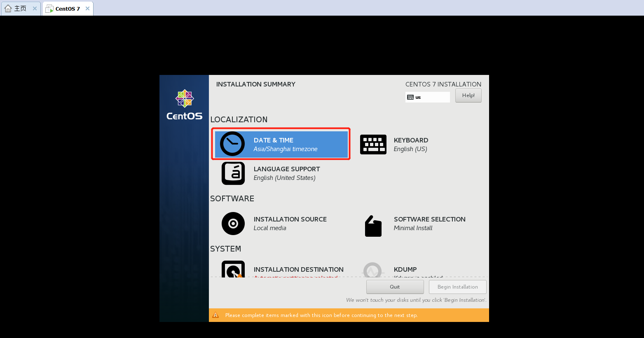The image size is (644, 338).
Task: Click the 'English (US)' keyboard text
Action: coord(410,149)
